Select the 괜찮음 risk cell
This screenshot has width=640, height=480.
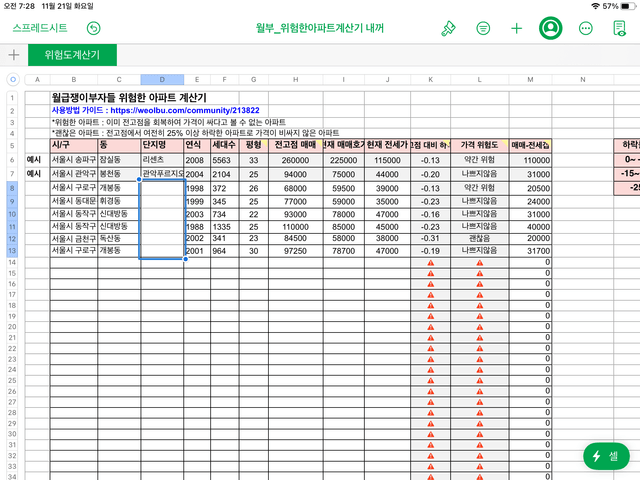pyautogui.click(x=480, y=238)
